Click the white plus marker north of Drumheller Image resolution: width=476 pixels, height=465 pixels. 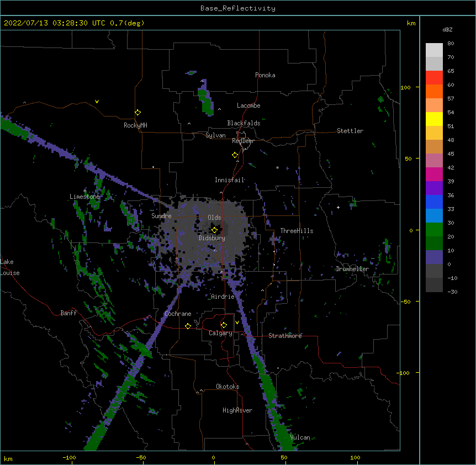pyautogui.click(x=338, y=207)
